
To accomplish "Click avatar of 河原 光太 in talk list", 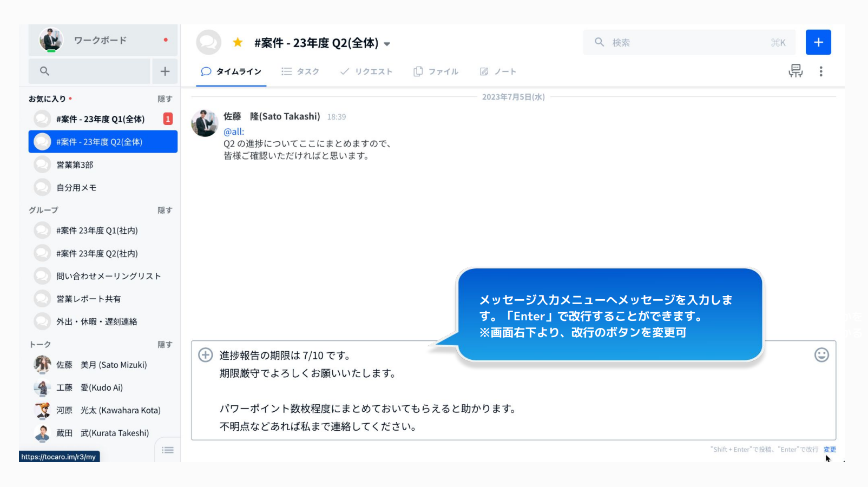I will point(42,410).
